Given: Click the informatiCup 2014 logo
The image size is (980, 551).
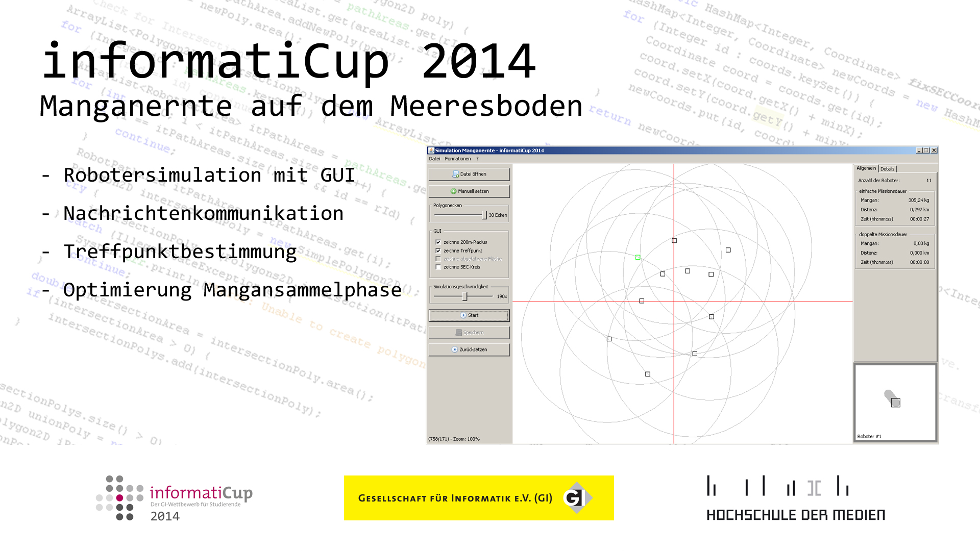Looking at the screenshot, I should 174,498.
